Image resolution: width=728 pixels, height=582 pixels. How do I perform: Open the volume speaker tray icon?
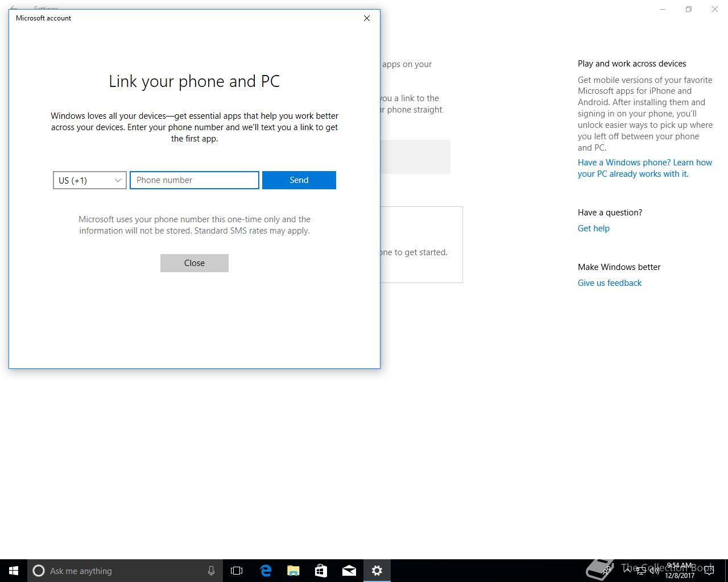[654, 571]
